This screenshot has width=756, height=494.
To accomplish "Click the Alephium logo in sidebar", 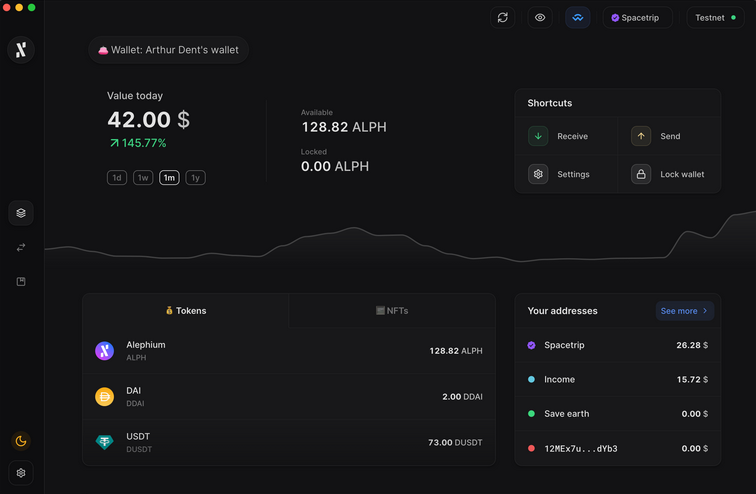I will (x=21, y=50).
